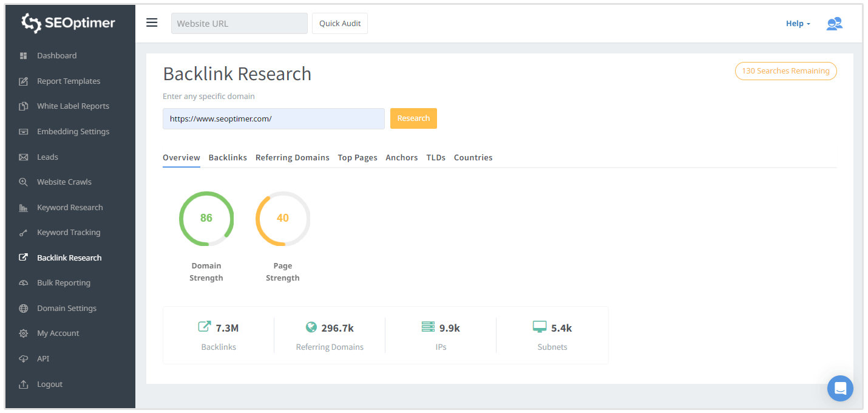The height and width of the screenshot is (413, 868).
Task: Open the Help dropdown menu
Action: (x=797, y=23)
